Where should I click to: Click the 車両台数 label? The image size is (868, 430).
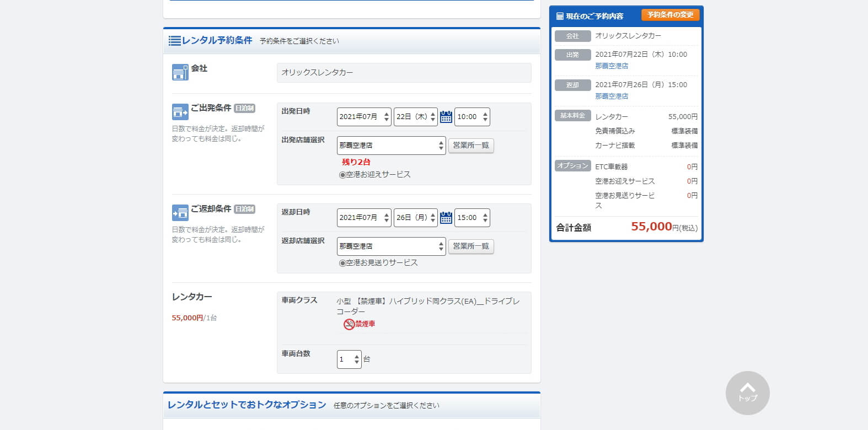[x=296, y=354]
